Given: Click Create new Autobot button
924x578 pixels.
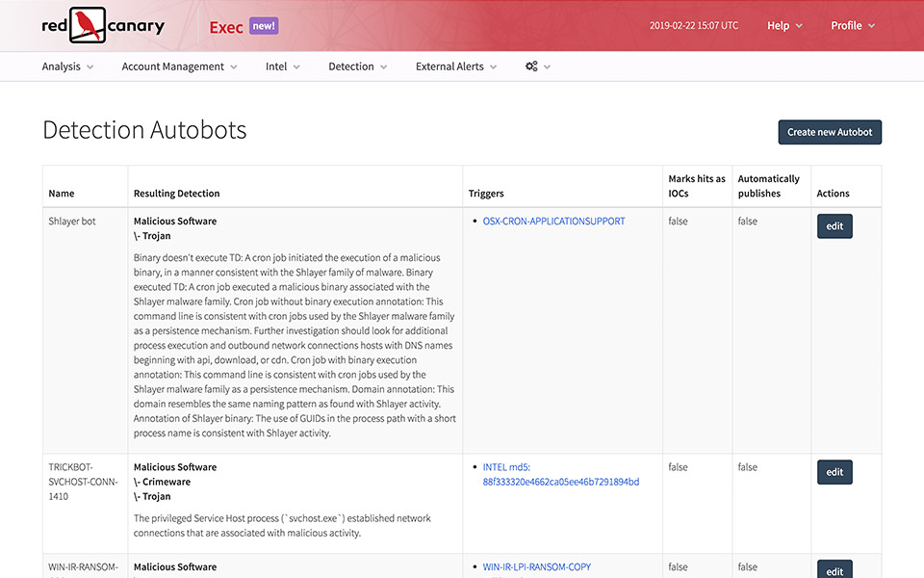Looking at the screenshot, I should (x=830, y=132).
